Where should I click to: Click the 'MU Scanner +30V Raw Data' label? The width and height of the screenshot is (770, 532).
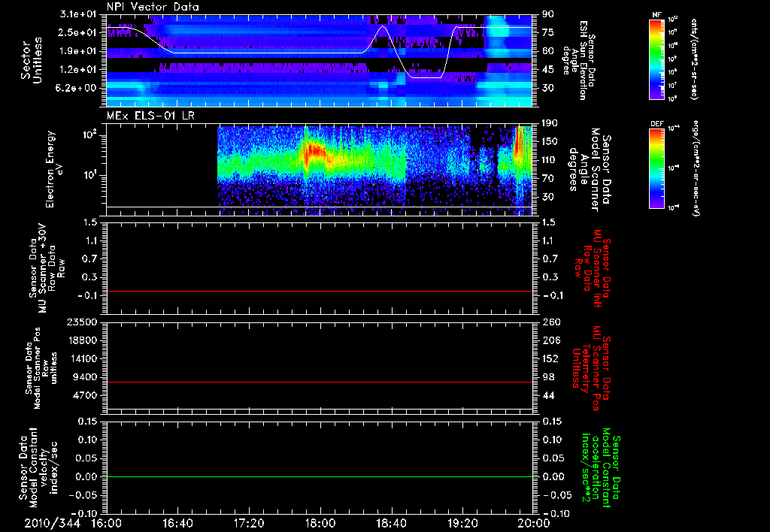click(x=47, y=268)
